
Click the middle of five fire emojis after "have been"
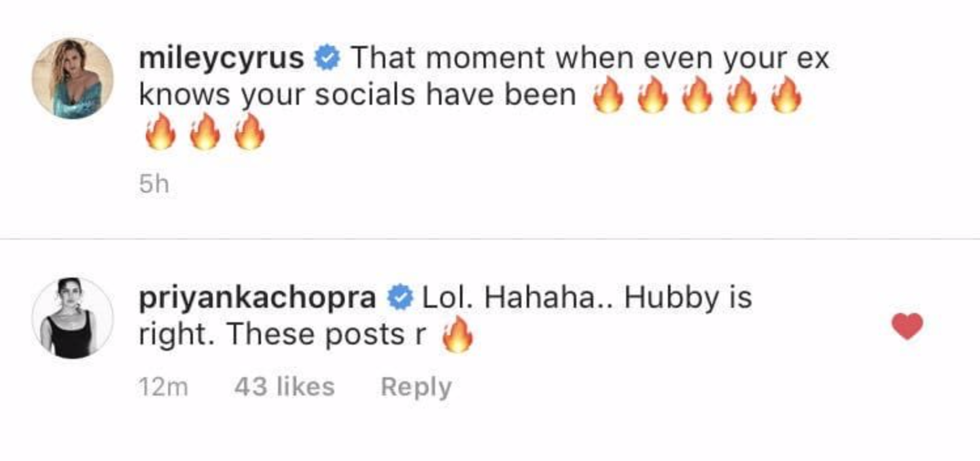tap(697, 96)
